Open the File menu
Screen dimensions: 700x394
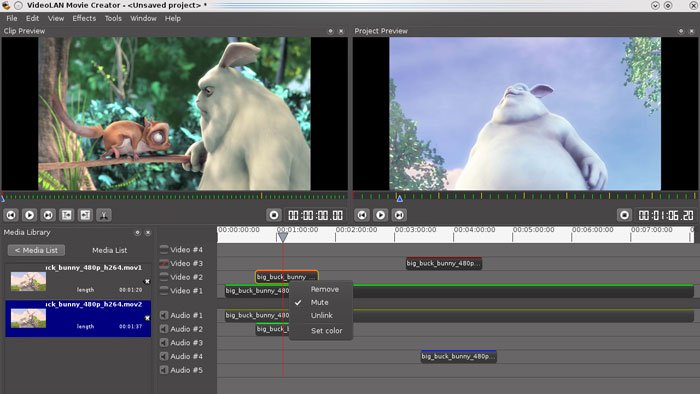pyautogui.click(x=12, y=18)
